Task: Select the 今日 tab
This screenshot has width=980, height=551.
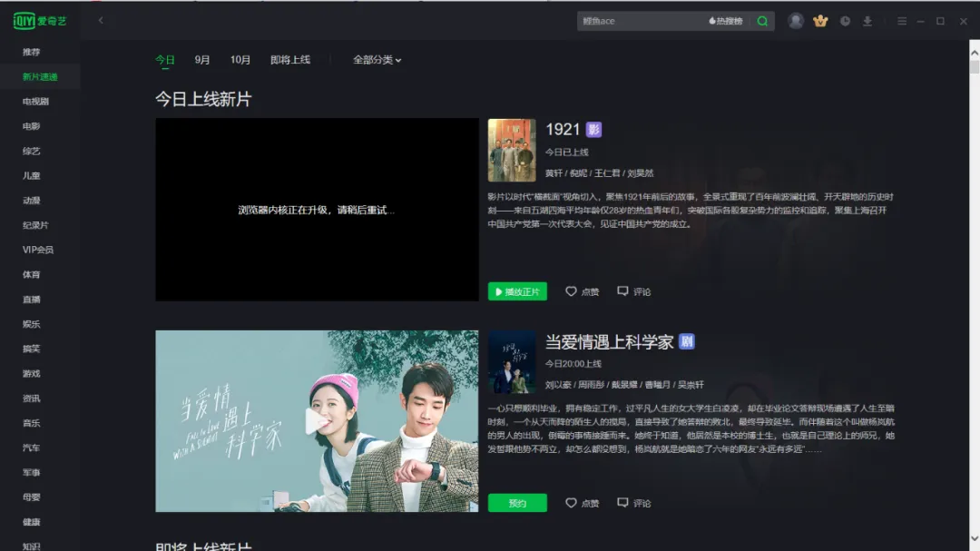Action: pos(165,60)
